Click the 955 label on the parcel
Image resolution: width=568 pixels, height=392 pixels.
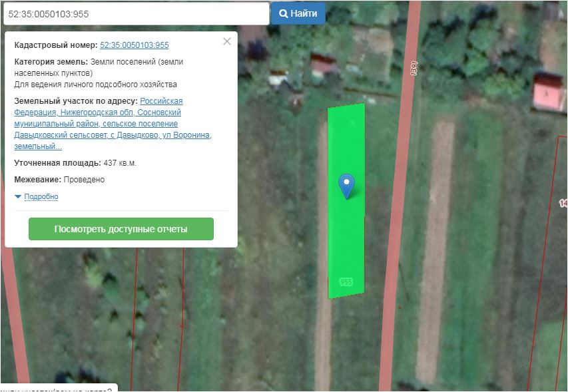coord(346,282)
